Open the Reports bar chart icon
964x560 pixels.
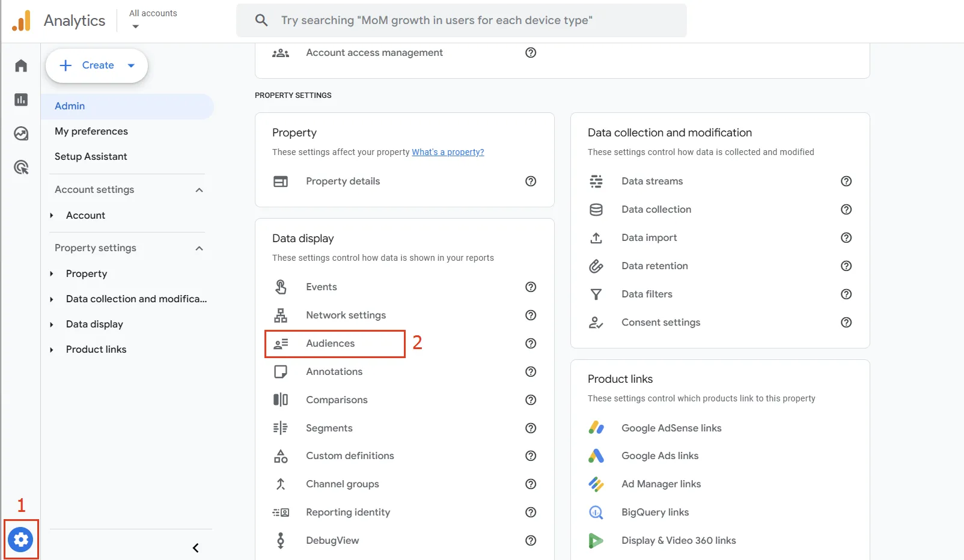click(21, 100)
